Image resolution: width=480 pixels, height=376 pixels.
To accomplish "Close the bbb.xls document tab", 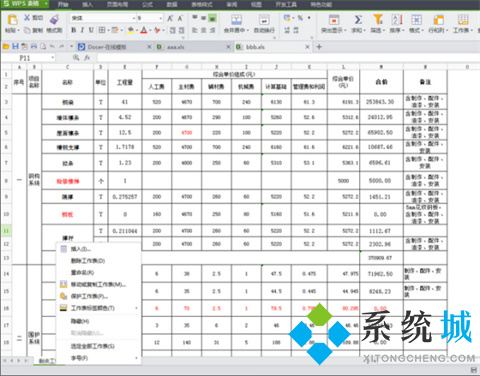I will pyautogui.click(x=307, y=47).
